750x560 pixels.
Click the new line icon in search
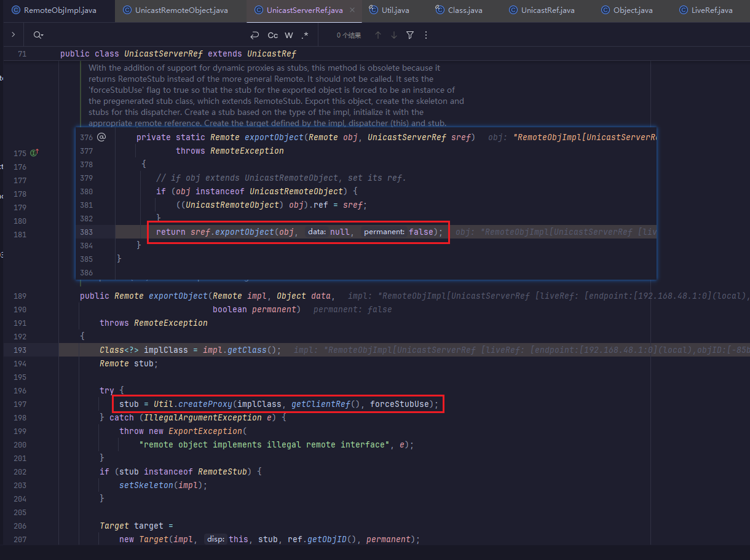coord(255,36)
